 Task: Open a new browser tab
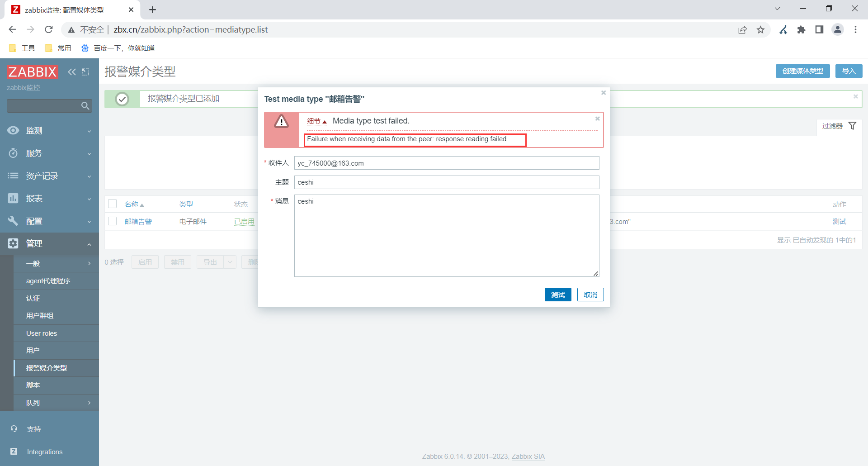(152, 10)
